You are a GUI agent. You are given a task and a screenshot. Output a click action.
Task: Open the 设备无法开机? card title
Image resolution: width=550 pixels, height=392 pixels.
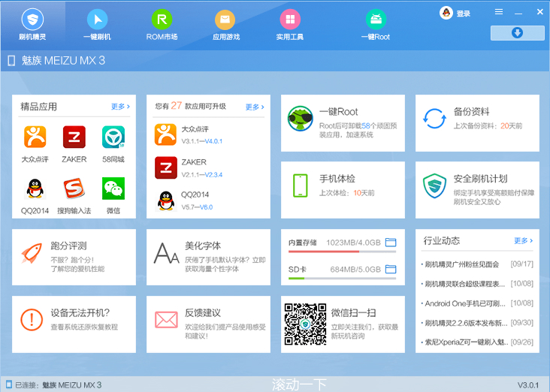[x=80, y=312]
